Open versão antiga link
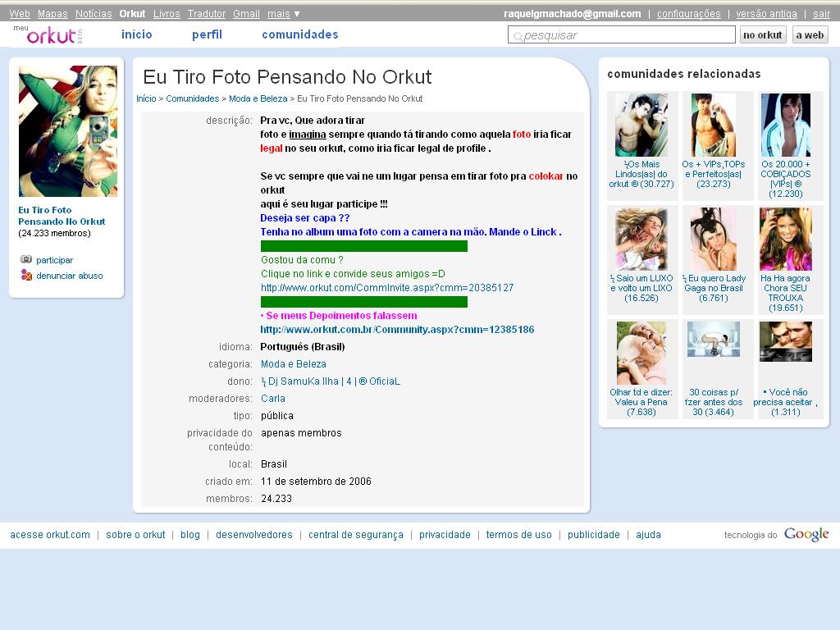Viewport: 840px width, 630px height. pyautogui.click(x=767, y=14)
